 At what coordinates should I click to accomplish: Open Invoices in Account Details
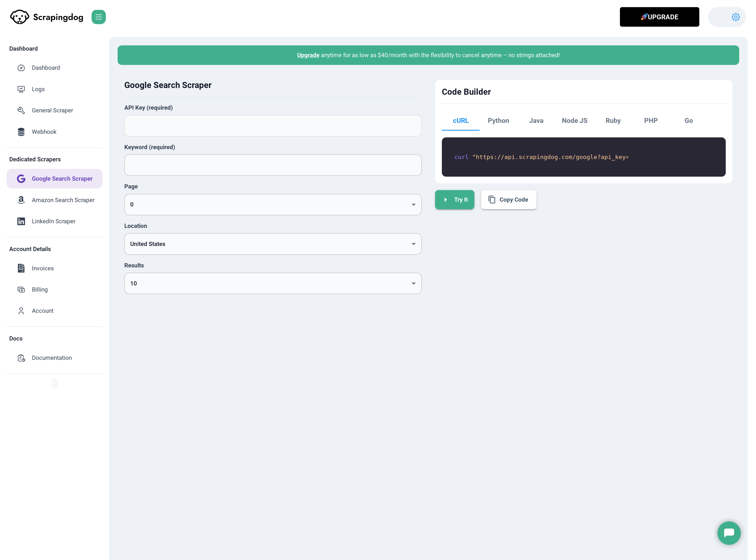point(54,268)
